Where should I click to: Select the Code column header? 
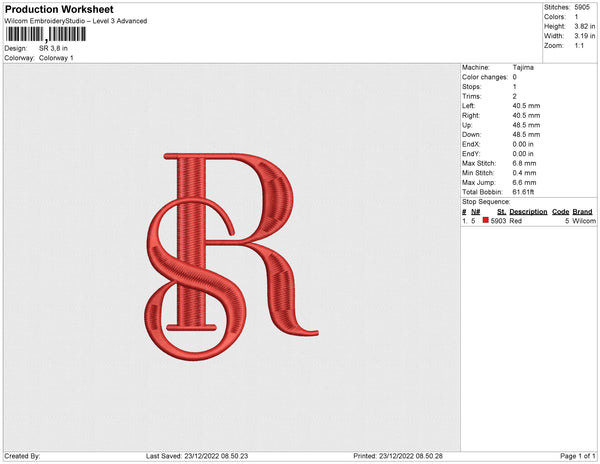tap(560, 212)
